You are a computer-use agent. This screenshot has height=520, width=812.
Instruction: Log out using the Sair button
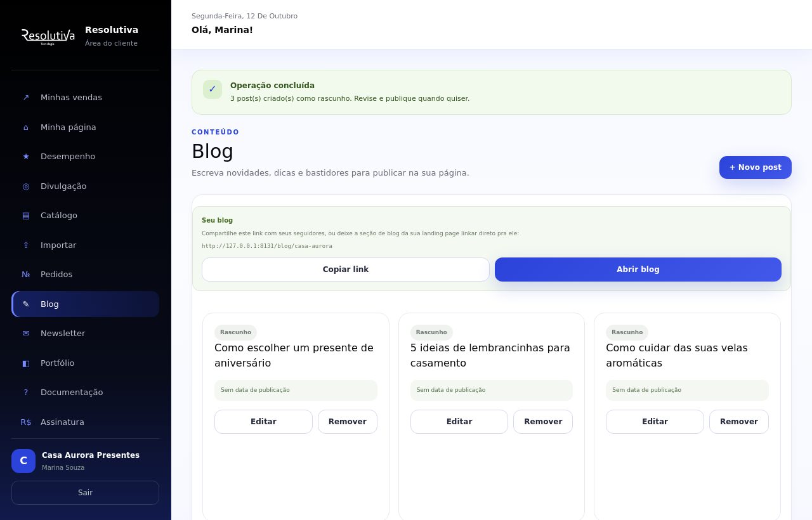[85, 493]
